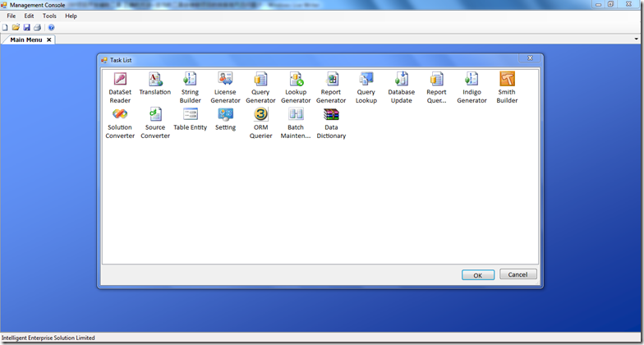The width and height of the screenshot is (644, 345).
Task: Close the Task List dialog
Action: click(x=529, y=57)
